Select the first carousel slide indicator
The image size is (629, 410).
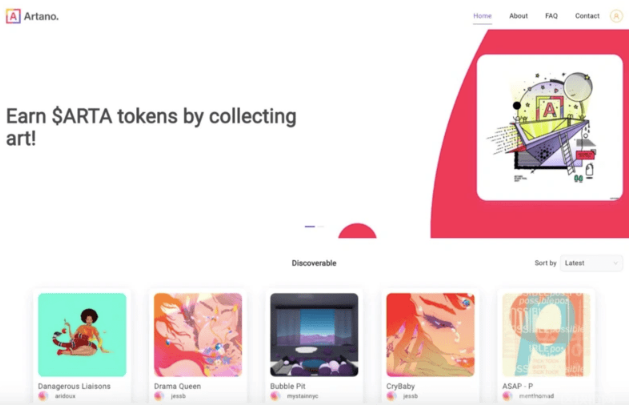point(310,227)
